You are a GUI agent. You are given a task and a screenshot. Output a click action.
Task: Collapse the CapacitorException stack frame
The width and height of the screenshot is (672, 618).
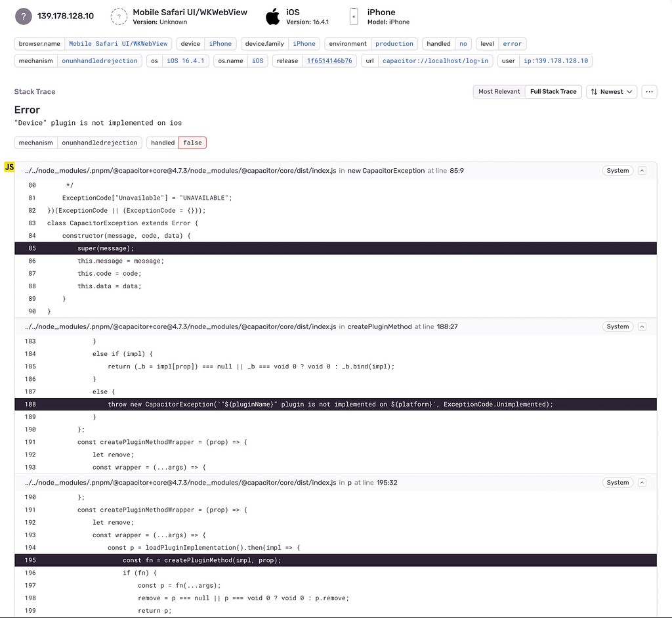click(640, 170)
